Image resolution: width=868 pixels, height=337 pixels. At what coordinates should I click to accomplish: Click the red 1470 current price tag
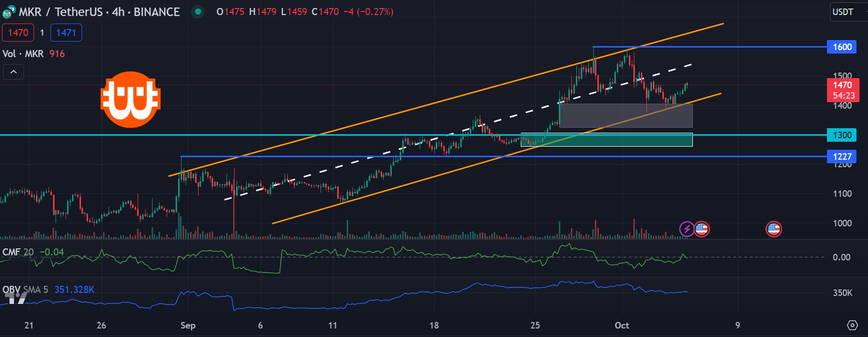843,90
